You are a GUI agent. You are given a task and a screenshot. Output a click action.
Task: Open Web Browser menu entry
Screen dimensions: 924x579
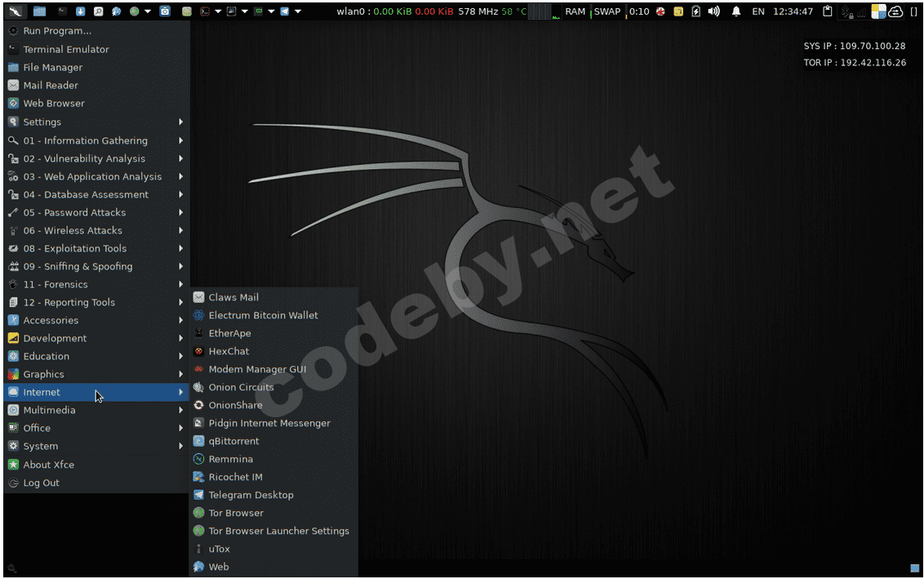[x=96, y=103]
